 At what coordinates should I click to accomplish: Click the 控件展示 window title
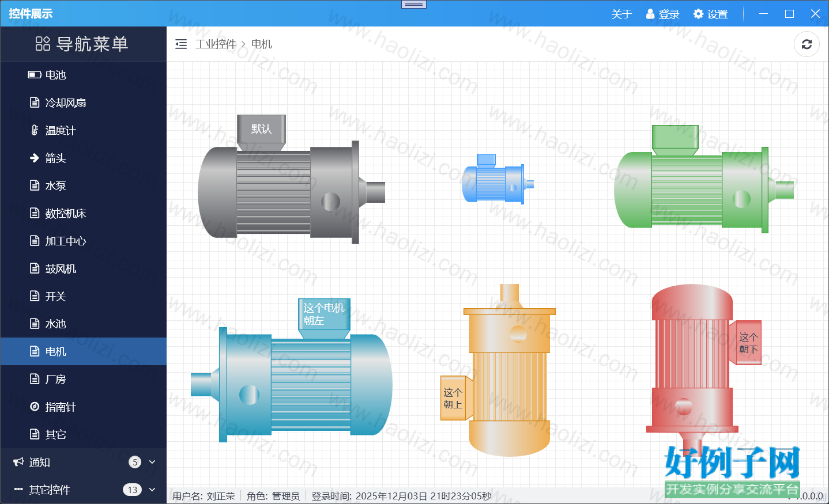[x=31, y=14]
